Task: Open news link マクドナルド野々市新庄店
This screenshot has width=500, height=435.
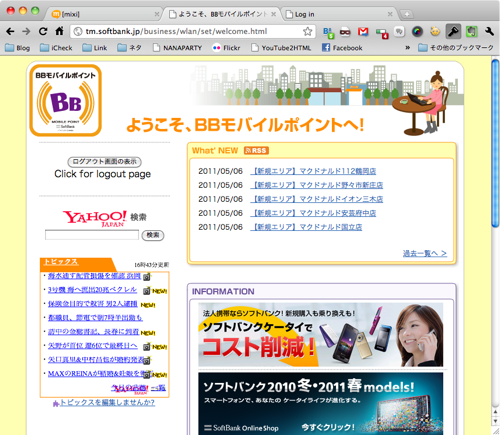Action: pyautogui.click(x=317, y=185)
